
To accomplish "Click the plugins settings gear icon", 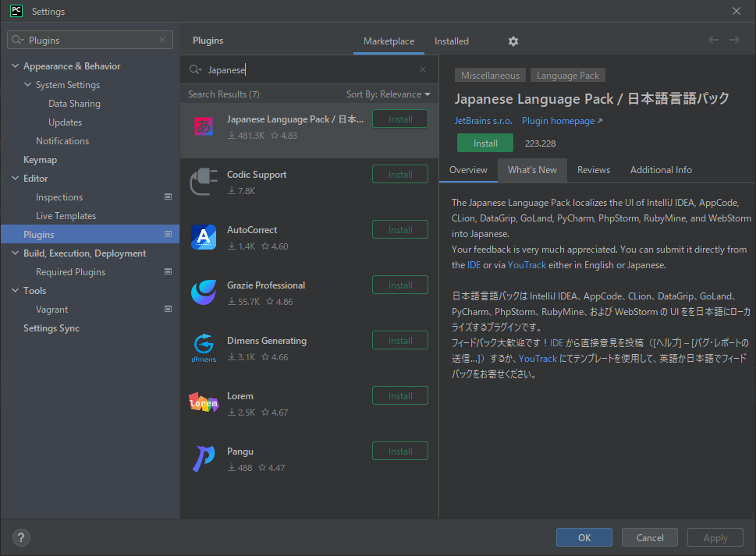I will tap(513, 41).
